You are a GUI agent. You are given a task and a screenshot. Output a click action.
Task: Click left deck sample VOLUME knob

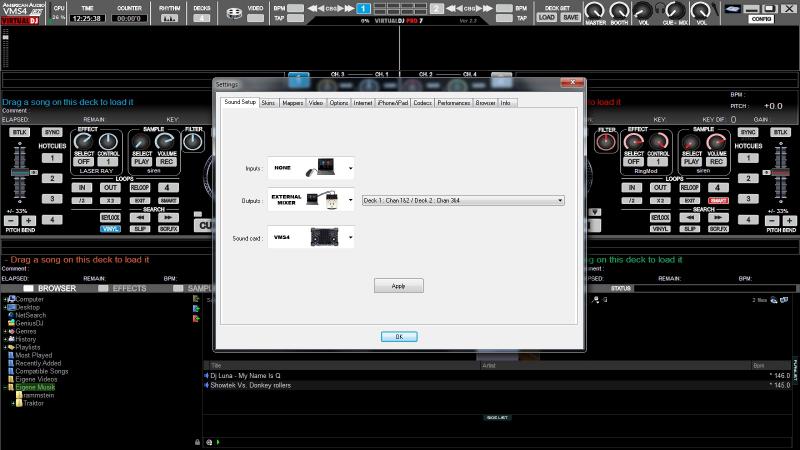pyautogui.click(x=165, y=142)
